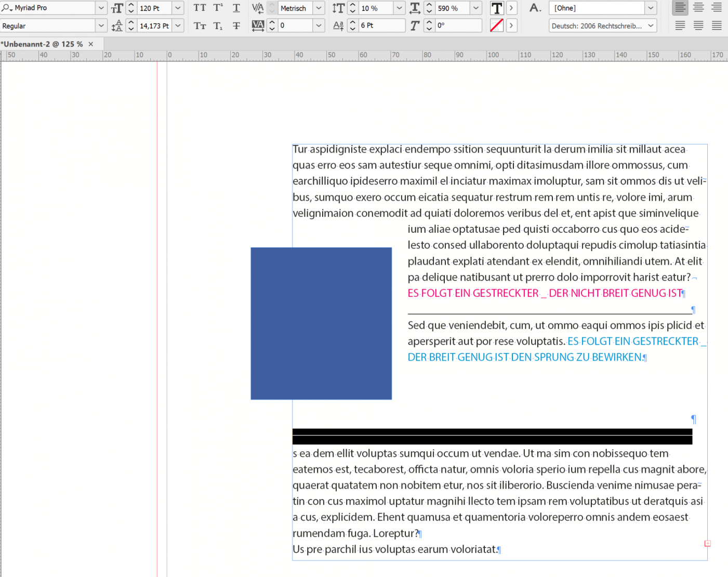Viewport: 728px width, 577px height.
Task: Click the vertical scale icon
Action: (x=338, y=8)
